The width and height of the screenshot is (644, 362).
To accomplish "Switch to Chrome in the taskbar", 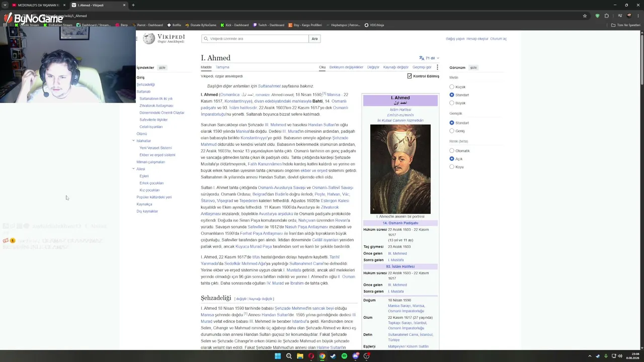I will point(322,356).
